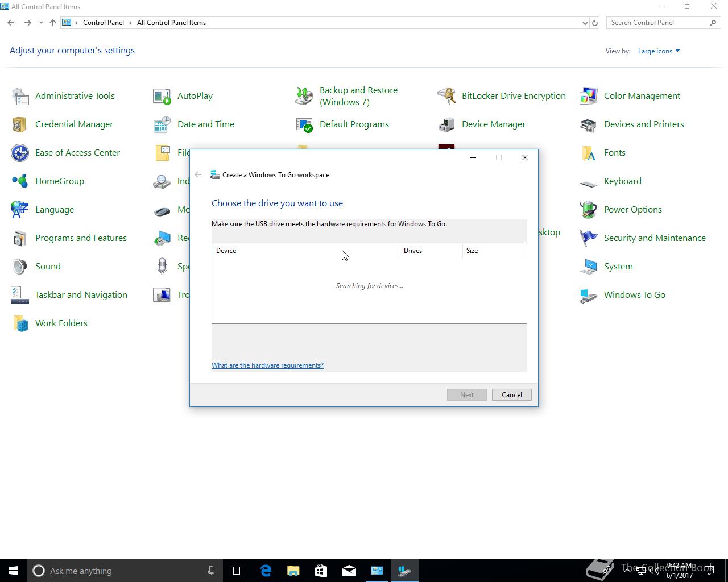Open the Sound icon
The image size is (728, 582).
[20, 267]
